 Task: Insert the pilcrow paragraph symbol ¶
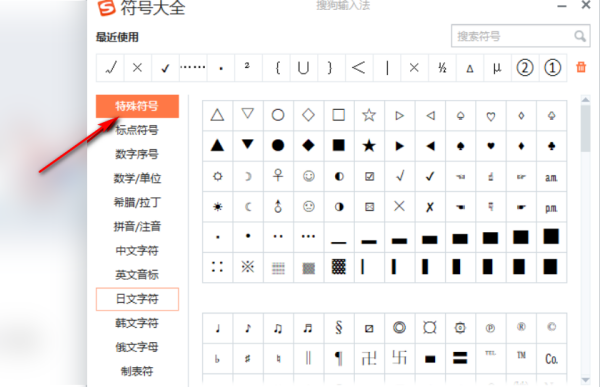[339, 359]
